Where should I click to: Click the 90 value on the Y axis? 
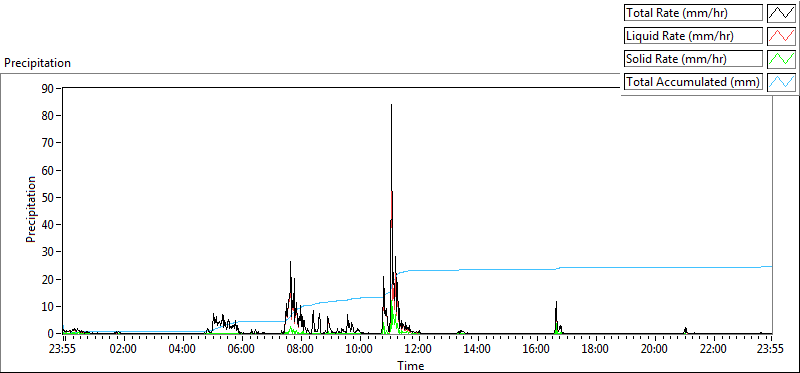47,88
